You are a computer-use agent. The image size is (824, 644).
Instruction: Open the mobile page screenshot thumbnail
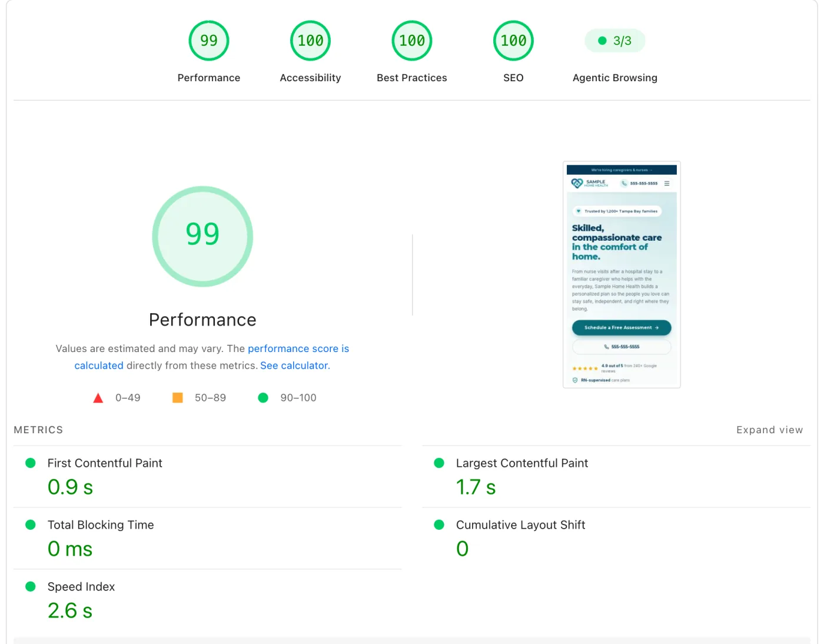pos(622,274)
